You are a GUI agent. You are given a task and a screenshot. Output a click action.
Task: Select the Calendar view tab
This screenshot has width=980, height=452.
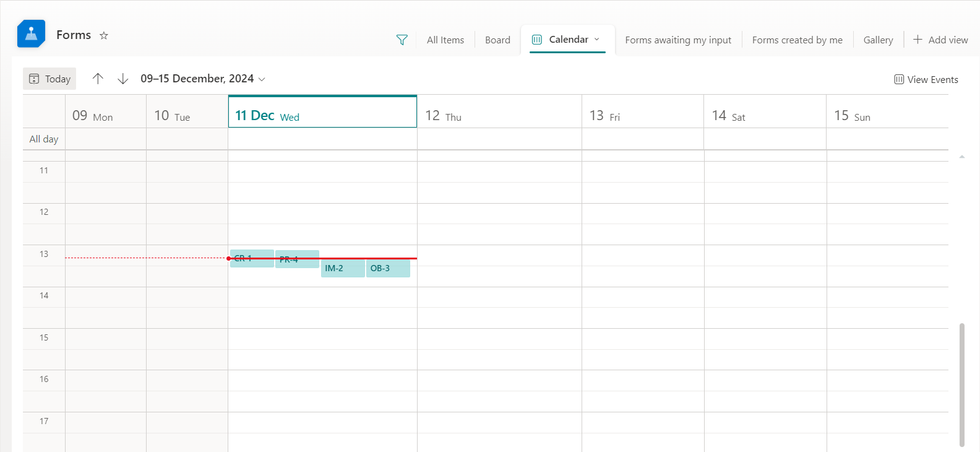[567, 40]
